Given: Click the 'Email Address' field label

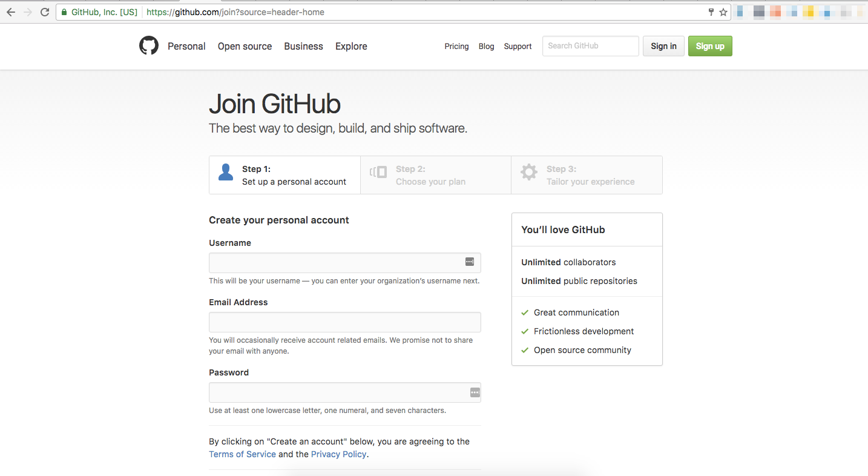Looking at the screenshot, I should [x=238, y=302].
